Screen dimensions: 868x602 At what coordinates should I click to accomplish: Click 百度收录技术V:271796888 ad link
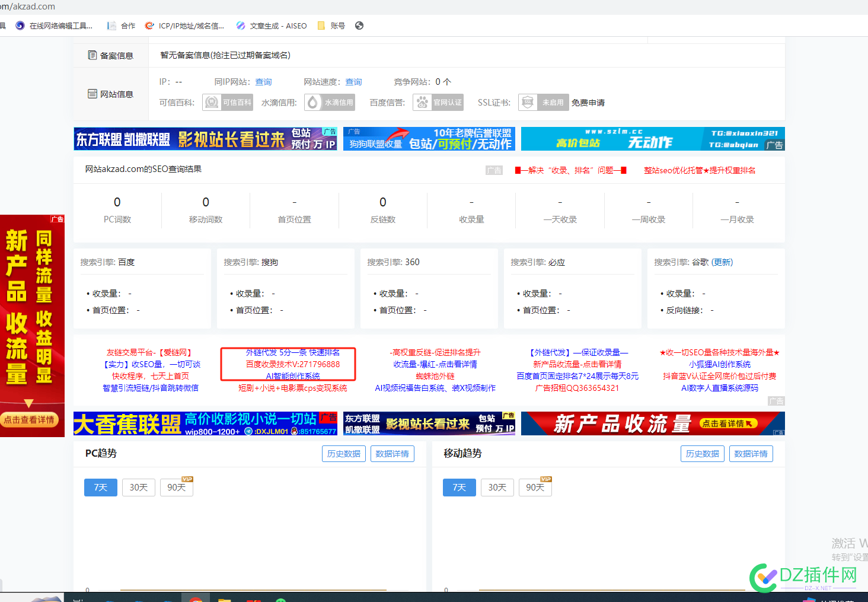293,364
